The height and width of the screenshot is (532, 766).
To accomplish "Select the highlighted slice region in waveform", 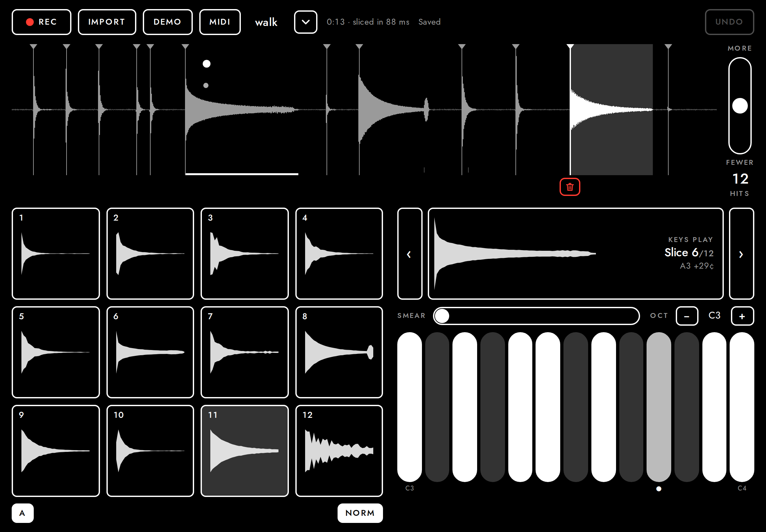I will 611,109.
